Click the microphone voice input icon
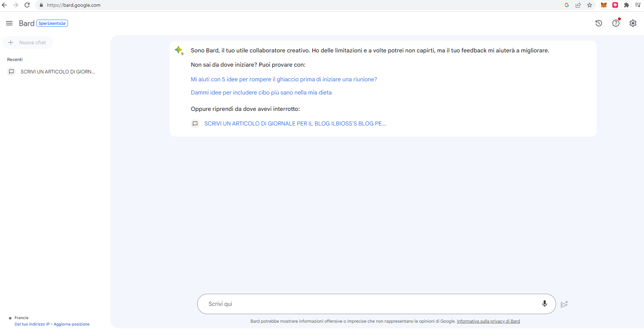 pos(544,304)
